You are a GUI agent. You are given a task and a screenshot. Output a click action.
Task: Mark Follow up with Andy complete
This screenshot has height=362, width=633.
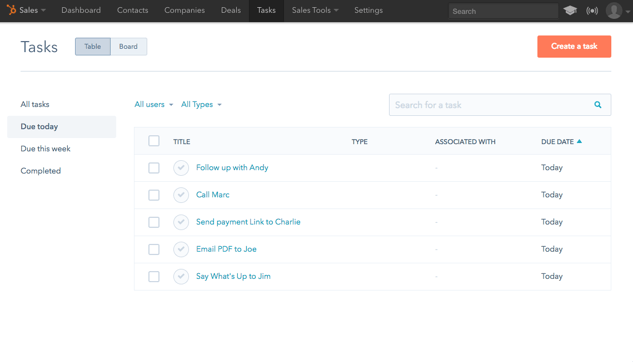181,168
